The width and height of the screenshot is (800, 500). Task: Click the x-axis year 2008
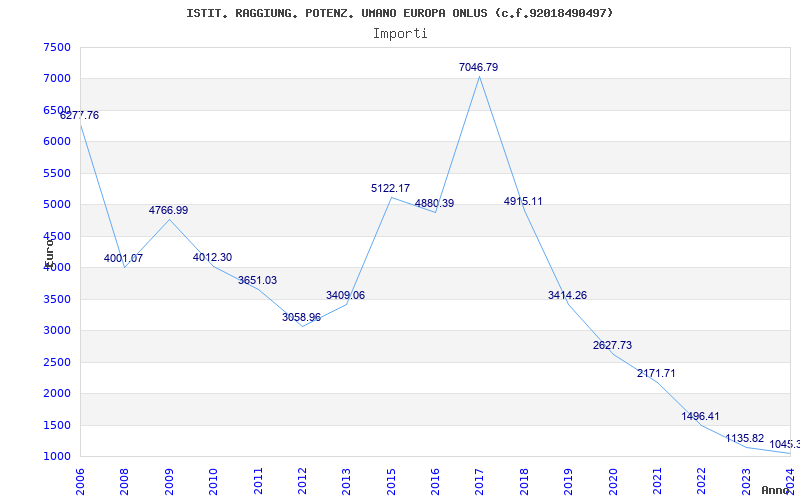click(124, 481)
